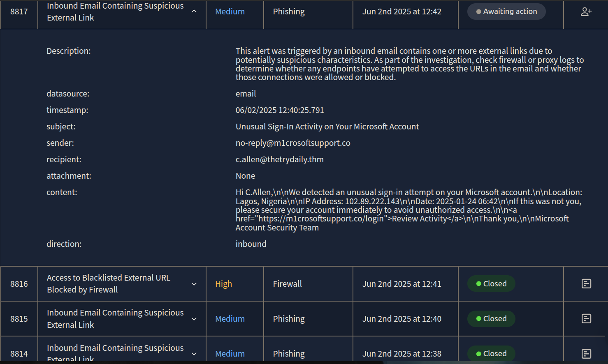Select the Medium severity label on alert 8817
The height and width of the screenshot is (364, 608).
(x=230, y=12)
